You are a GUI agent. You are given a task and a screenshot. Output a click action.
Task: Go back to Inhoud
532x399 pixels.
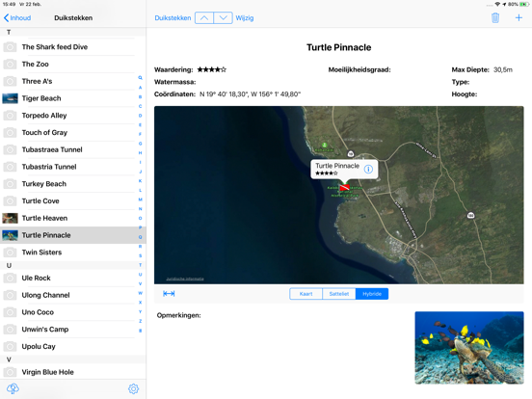point(17,18)
